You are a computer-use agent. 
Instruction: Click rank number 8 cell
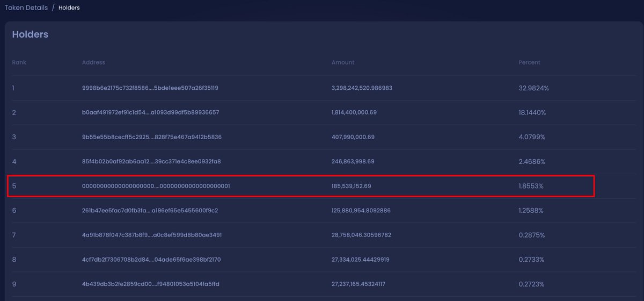pos(14,260)
